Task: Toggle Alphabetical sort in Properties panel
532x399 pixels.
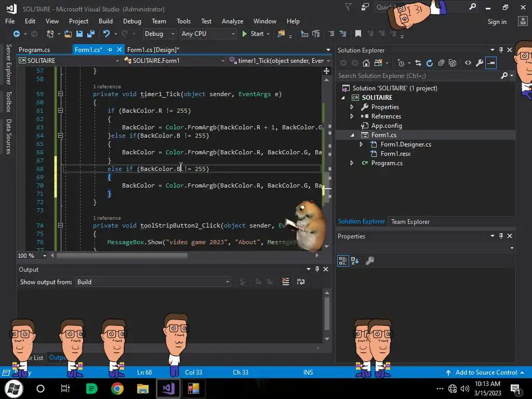Action: (355, 261)
